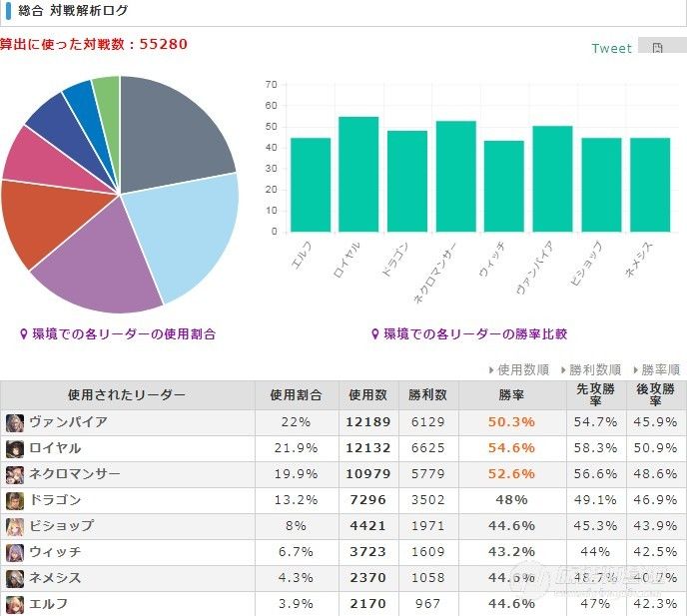Click the map pin icon beside 使用割合 caption
687x616 pixels.
tap(24, 334)
